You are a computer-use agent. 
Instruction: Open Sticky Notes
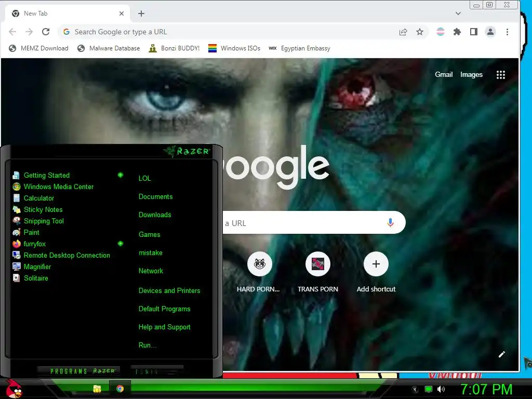coord(37,209)
